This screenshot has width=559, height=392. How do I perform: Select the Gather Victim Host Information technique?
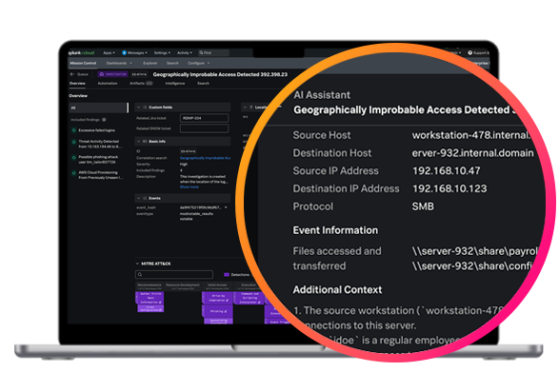pos(150,298)
